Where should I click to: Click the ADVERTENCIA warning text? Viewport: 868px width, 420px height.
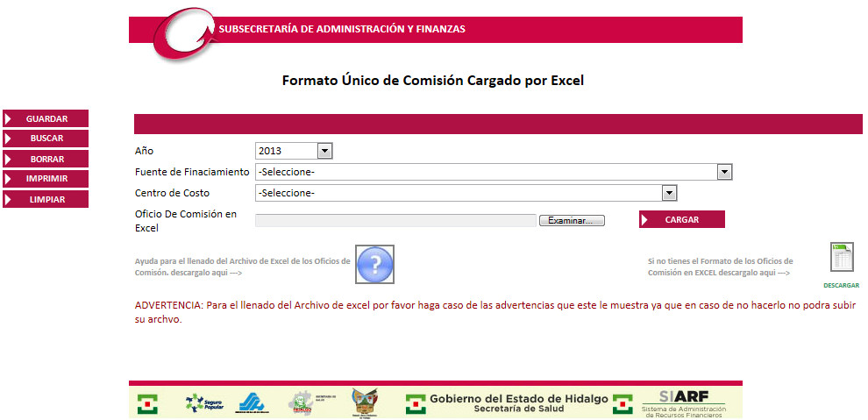pos(494,313)
